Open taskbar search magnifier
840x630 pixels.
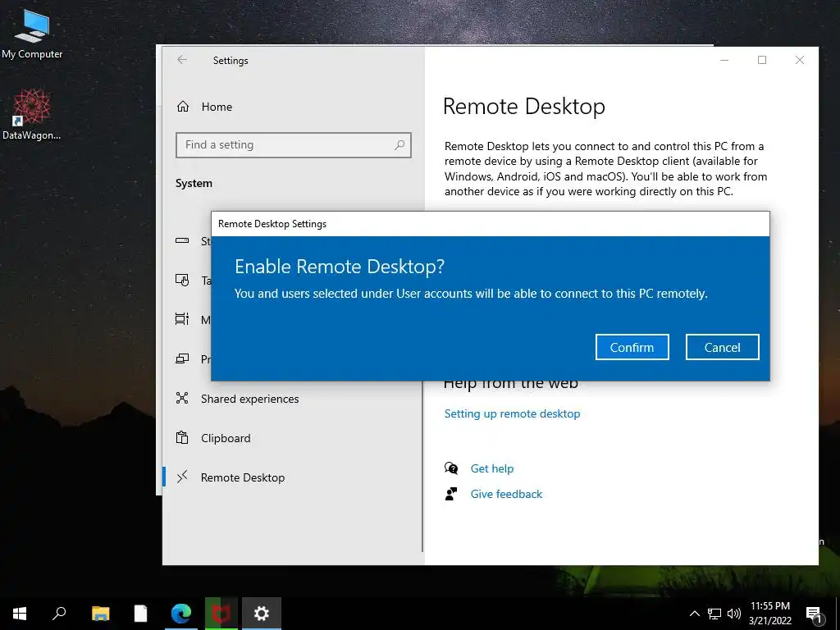(59, 614)
